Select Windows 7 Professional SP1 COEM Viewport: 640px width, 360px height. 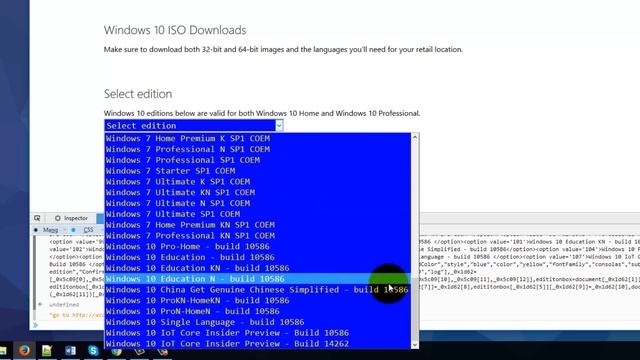[x=258, y=160]
